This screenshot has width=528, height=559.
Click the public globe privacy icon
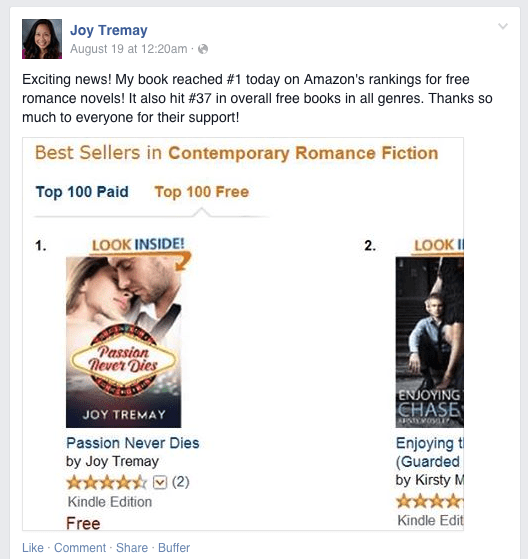point(203,49)
